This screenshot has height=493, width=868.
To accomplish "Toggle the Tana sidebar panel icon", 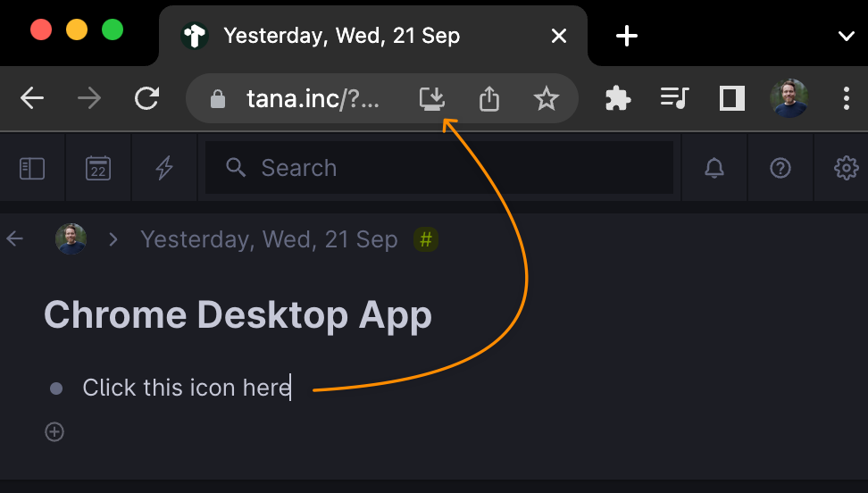I will coord(32,169).
